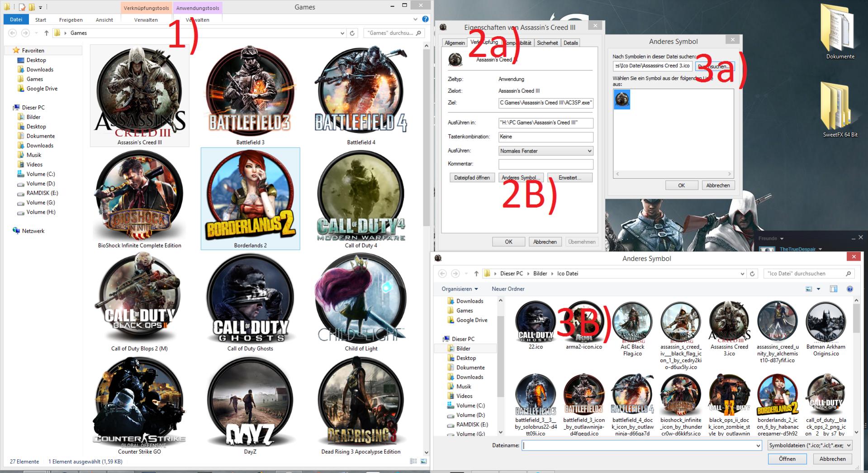Select BioShock Infinite Complete Edition icon
The image size is (868, 473).
point(139,199)
